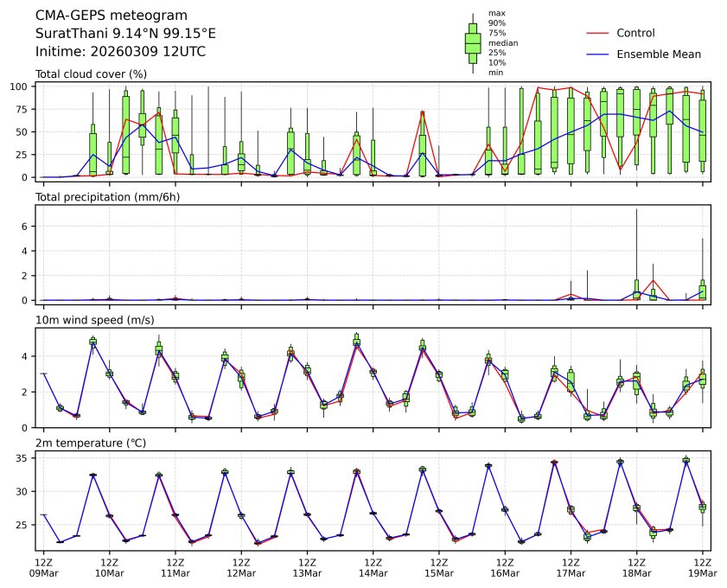Click the max label in box-plot legend
Viewport: 727px width, 588px height.
point(495,13)
